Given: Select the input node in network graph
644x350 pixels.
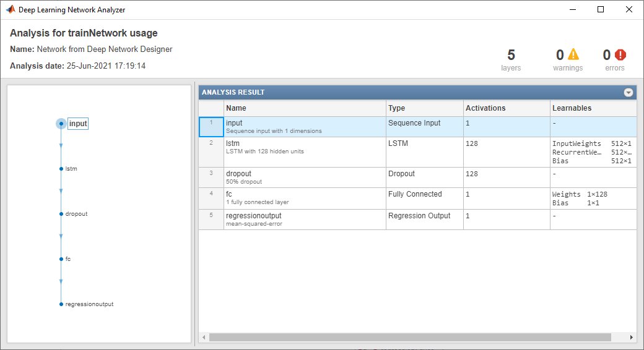Looking at the screenshot, I should pyautogui.click(x=61, y=124).
